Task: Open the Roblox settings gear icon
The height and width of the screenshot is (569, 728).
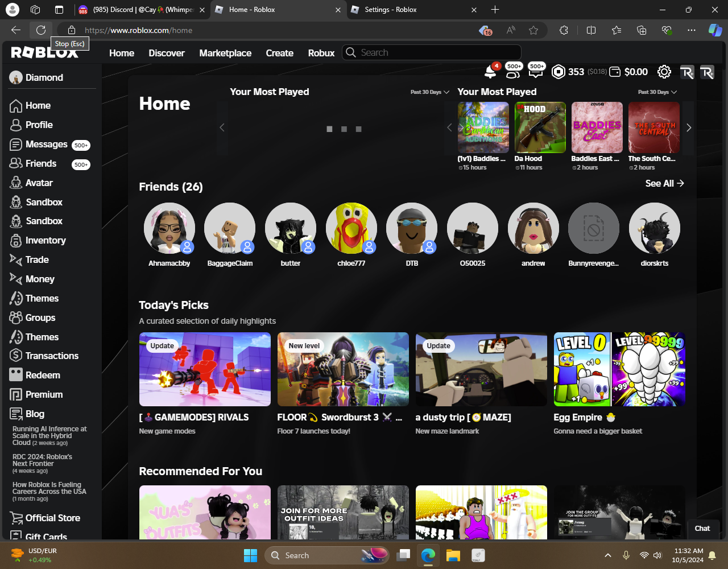Action: point(664,72)
